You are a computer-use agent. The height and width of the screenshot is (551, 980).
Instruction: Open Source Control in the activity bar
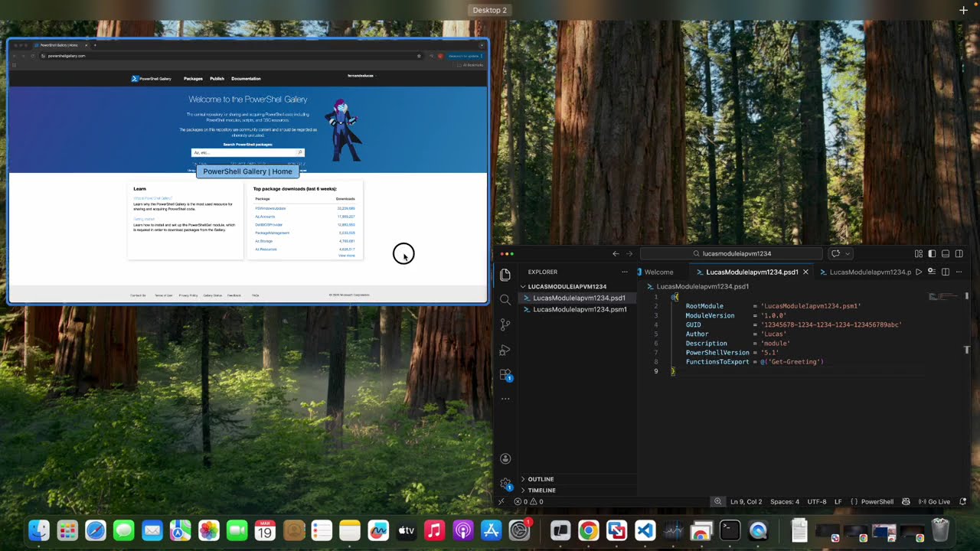click(x=505, y=324)
